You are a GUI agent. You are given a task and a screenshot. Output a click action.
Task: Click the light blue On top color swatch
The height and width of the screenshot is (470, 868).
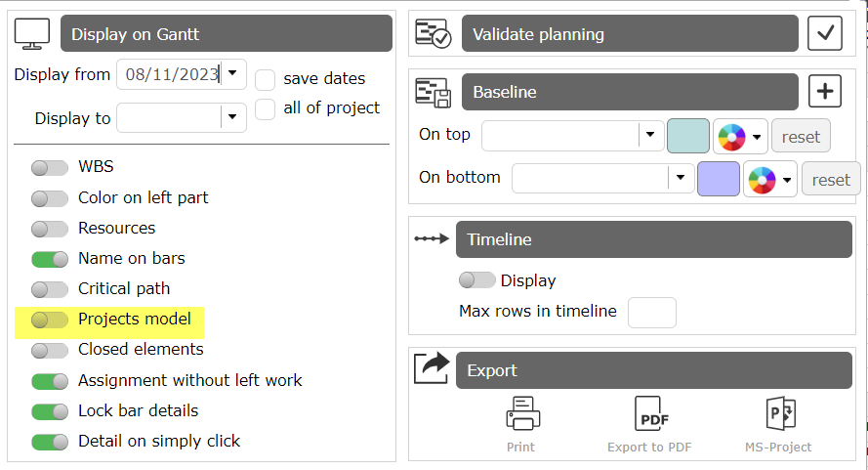(x=687, y=137)
